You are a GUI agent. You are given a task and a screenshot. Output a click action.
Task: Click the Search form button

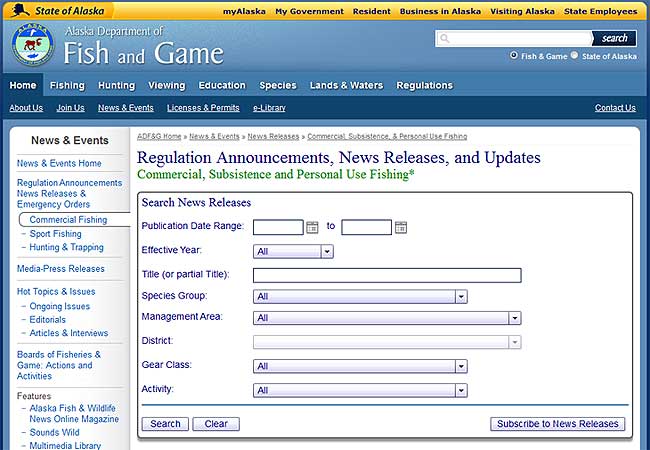pyautogui.click(x=165, y=424)
